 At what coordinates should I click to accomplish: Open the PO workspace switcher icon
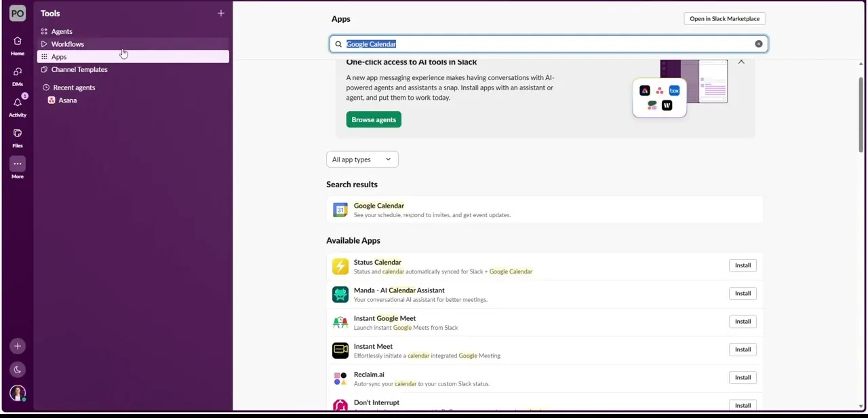click(18, 13)
